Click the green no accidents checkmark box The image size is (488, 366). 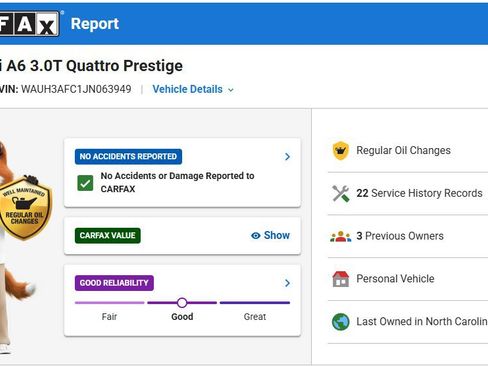[85, 183]
